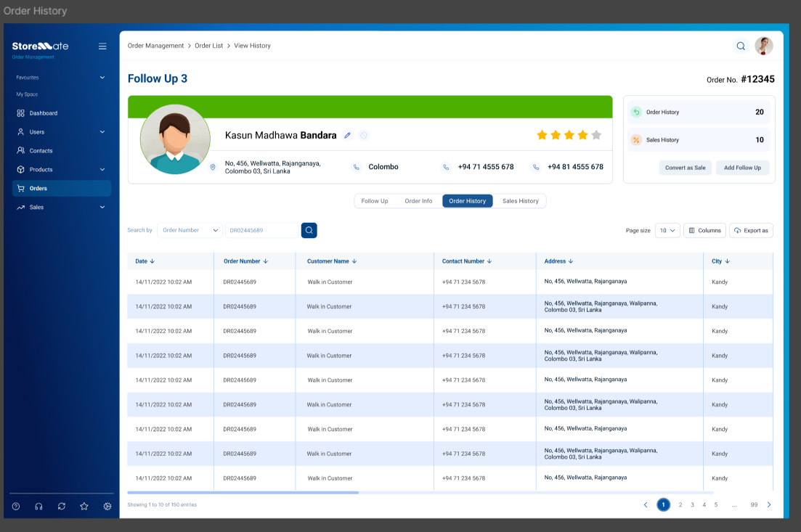Open the user profile avatar

pos(764,46)
